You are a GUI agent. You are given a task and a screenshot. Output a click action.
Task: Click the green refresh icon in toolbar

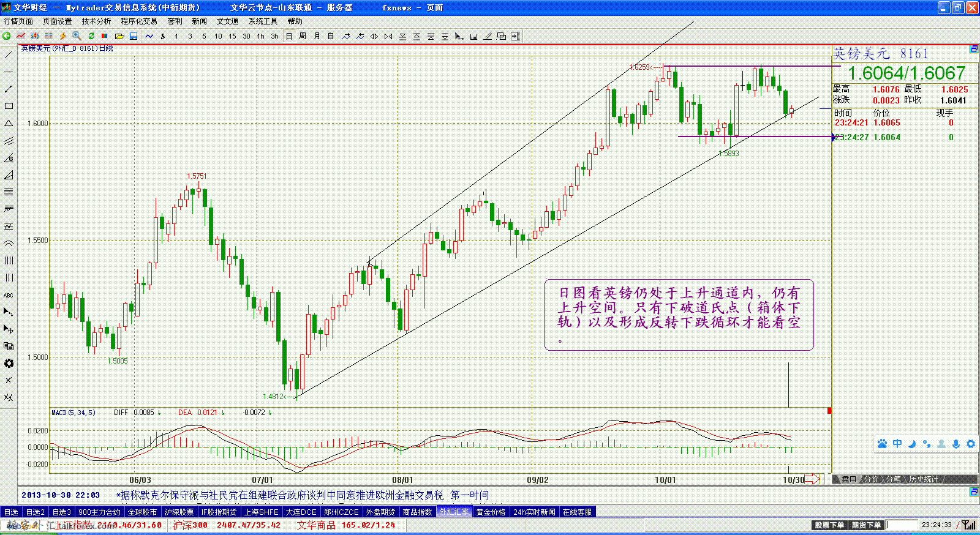[x=91, y=36]
